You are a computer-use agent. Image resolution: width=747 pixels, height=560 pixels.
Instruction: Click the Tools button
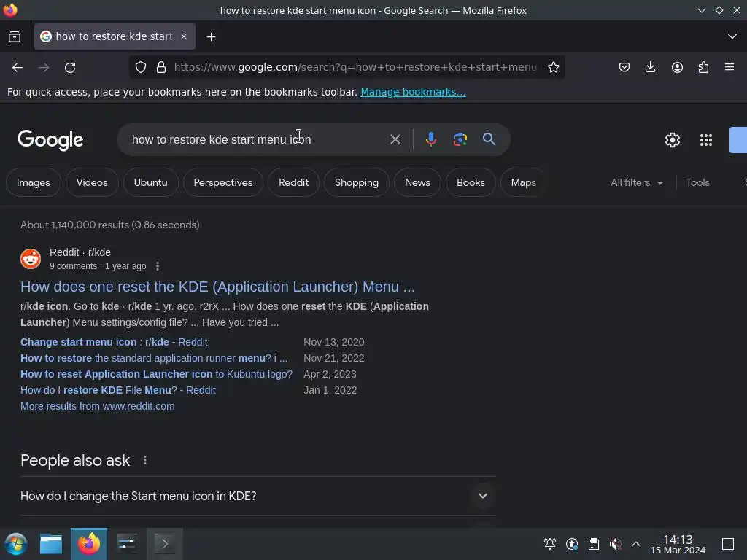(x=697, y=182)
